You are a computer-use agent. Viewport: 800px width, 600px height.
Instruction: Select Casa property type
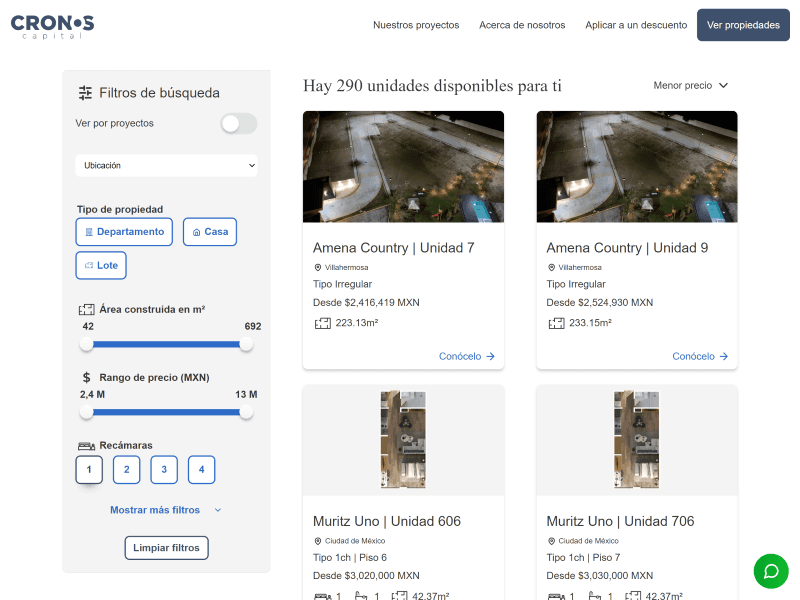[210, 232]
